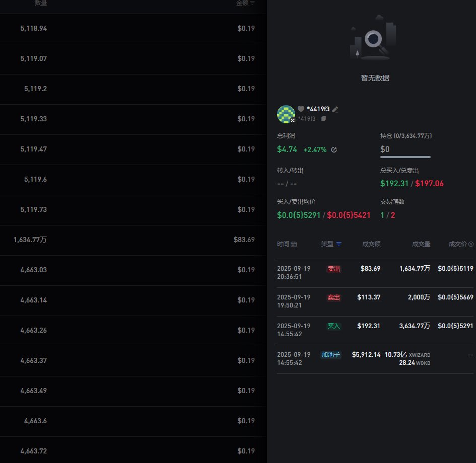
Task: Click the 交易笔数 label
Action: pos(392,202)
